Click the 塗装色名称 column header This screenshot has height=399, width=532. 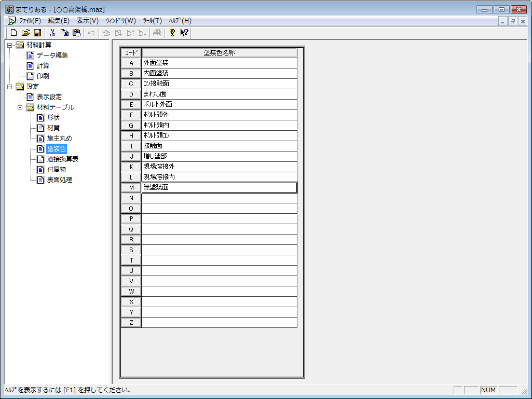[219, 52]
